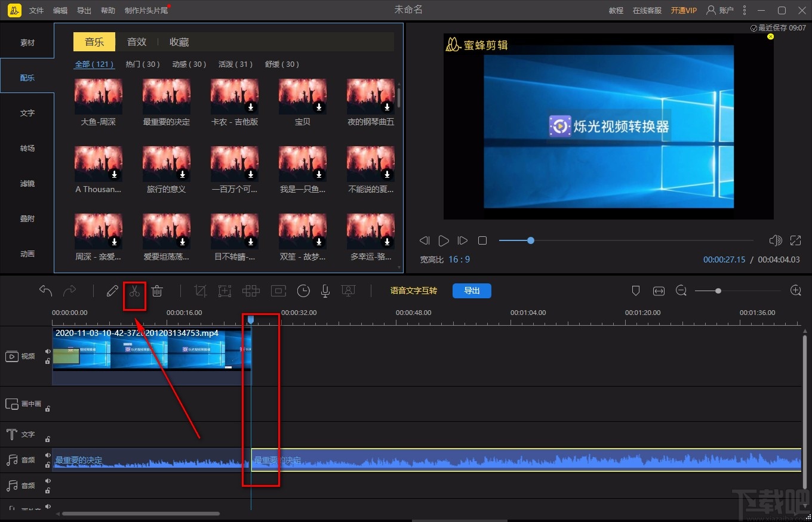Open the 16 : 9 aspect ratio selector

click(x=459, y=260)
